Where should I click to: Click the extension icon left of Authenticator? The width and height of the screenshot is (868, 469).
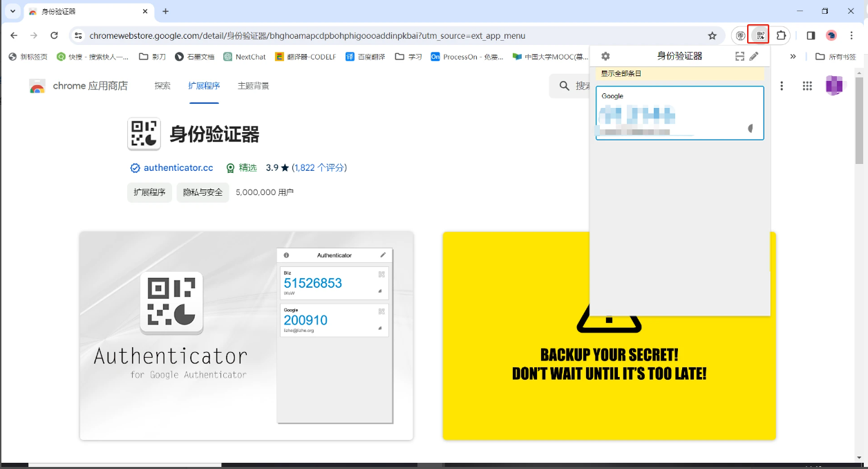click(741, 35)
